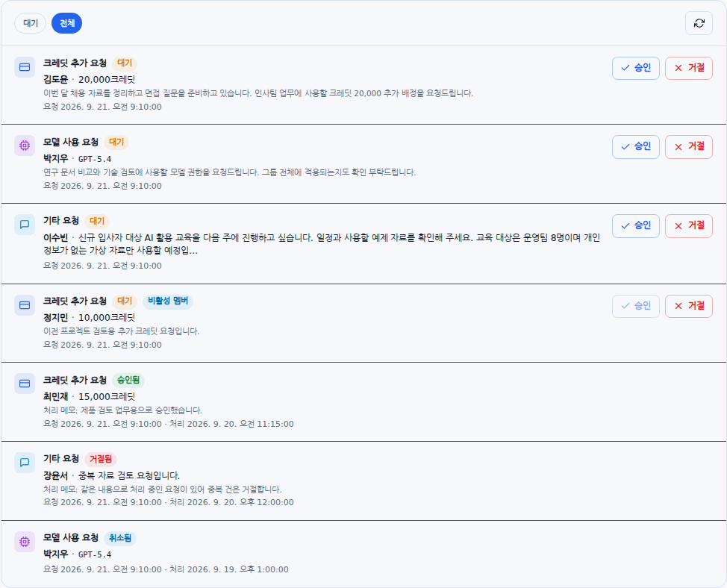This screenshot has height=588, width=727.
Task: Click the chat bubble icon on 장윤서's request
Action: coord(25,463)
